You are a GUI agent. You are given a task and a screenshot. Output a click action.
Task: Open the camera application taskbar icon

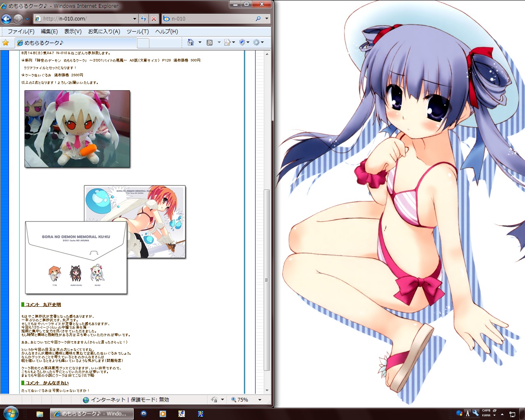tap(144, 414)
